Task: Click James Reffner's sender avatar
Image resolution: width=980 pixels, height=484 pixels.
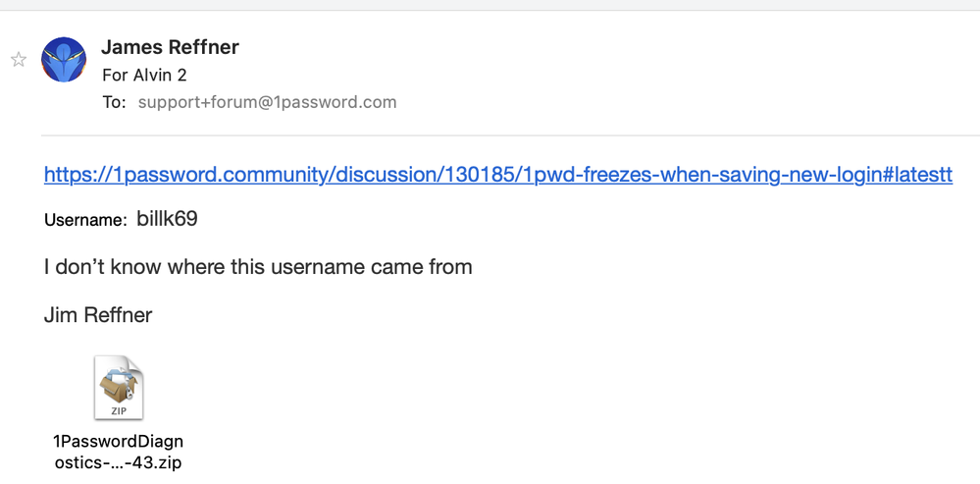Action: pyautogui.click(x=64, y=60)
